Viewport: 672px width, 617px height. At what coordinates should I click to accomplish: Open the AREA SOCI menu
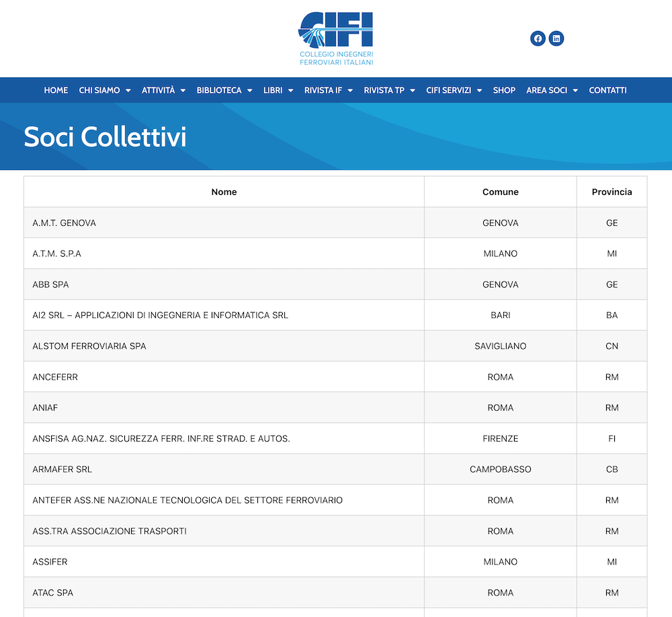click(x=546, y=91)
